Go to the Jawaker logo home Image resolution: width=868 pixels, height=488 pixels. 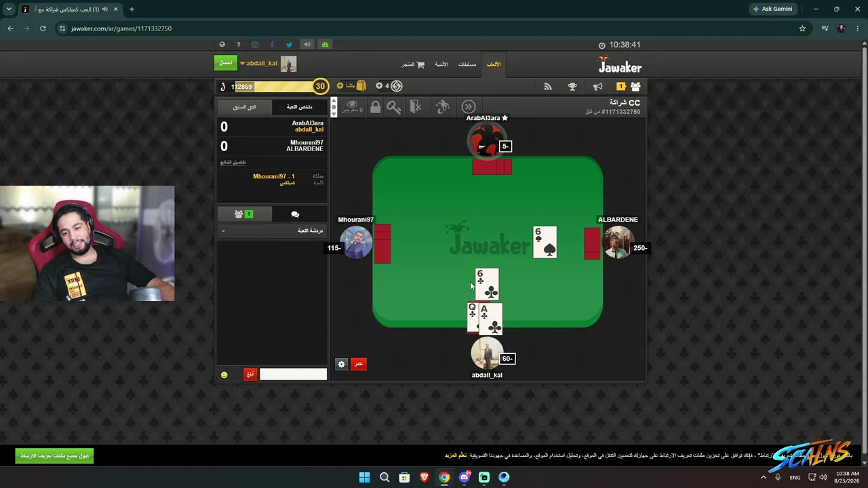tap(620, 65)
